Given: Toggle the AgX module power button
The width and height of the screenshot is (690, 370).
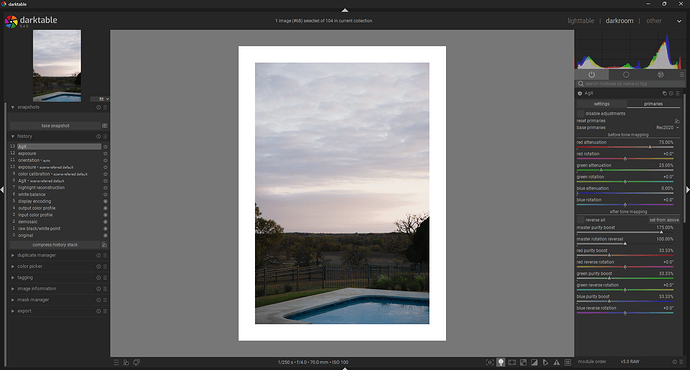Looking at the screenshot, I should coord(580,93).
